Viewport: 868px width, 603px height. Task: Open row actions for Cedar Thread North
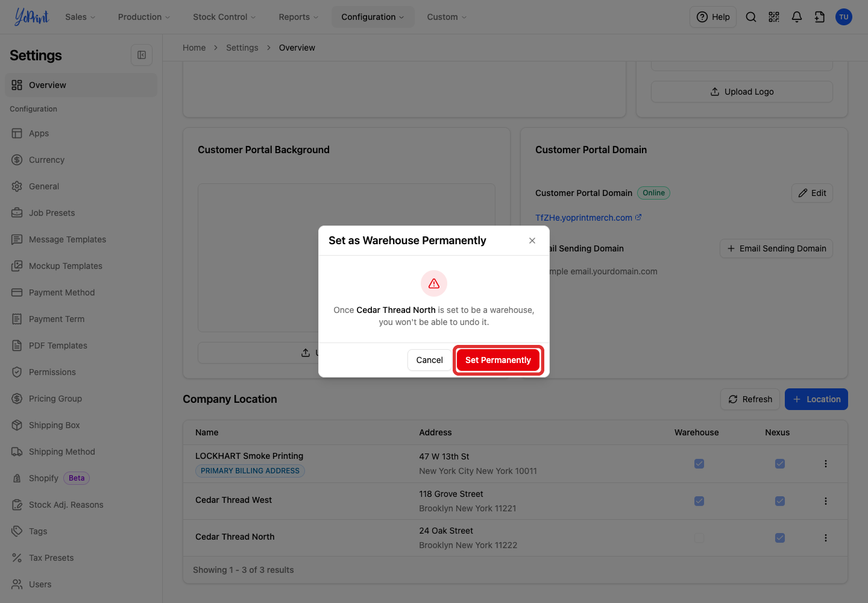(826, 538)
